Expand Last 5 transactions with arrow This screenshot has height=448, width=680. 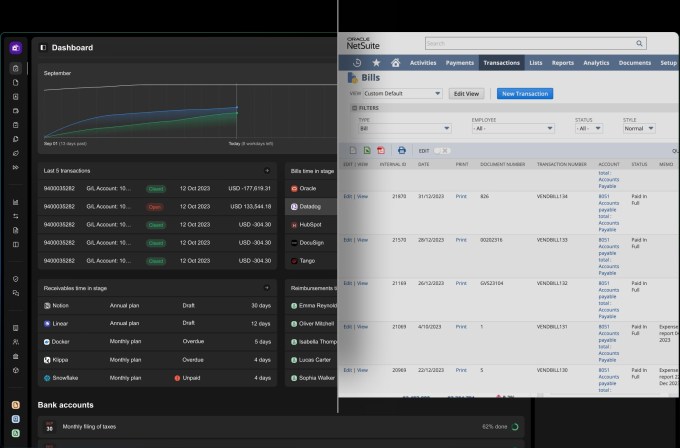pos(267,171)
